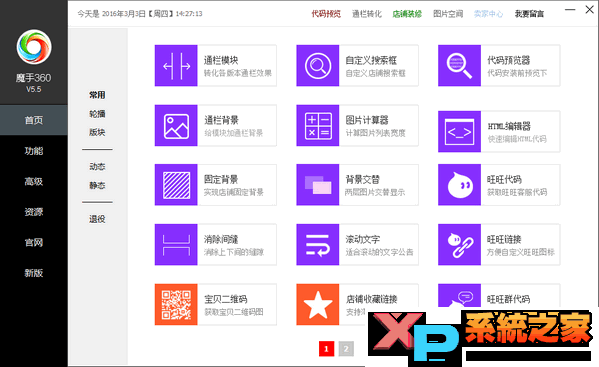Close the 魔手360 window
The width and height of the screenshot is (599, 367).
(x=589, y=10)
